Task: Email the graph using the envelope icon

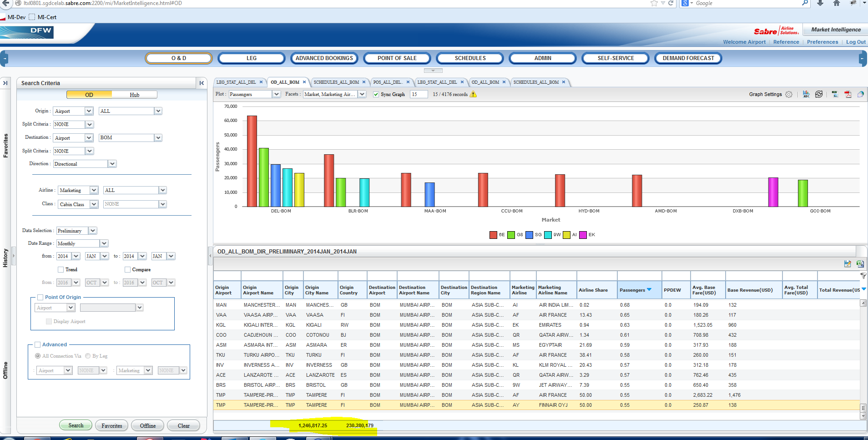Action: tap(861, 94)
